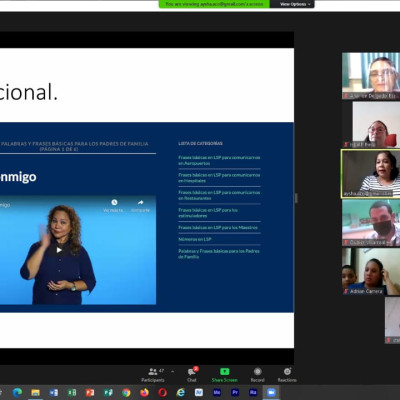Image resolution: width=400 pixels, height=400 pixels.
Task: Open the Reactions menu
Action: pyautogui.click(x=287, y=375)
